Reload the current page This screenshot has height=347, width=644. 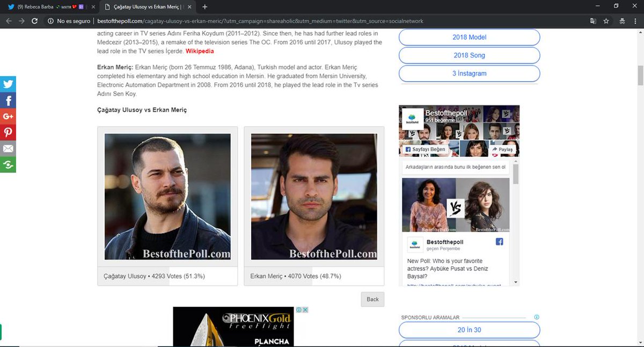point(35,21)
